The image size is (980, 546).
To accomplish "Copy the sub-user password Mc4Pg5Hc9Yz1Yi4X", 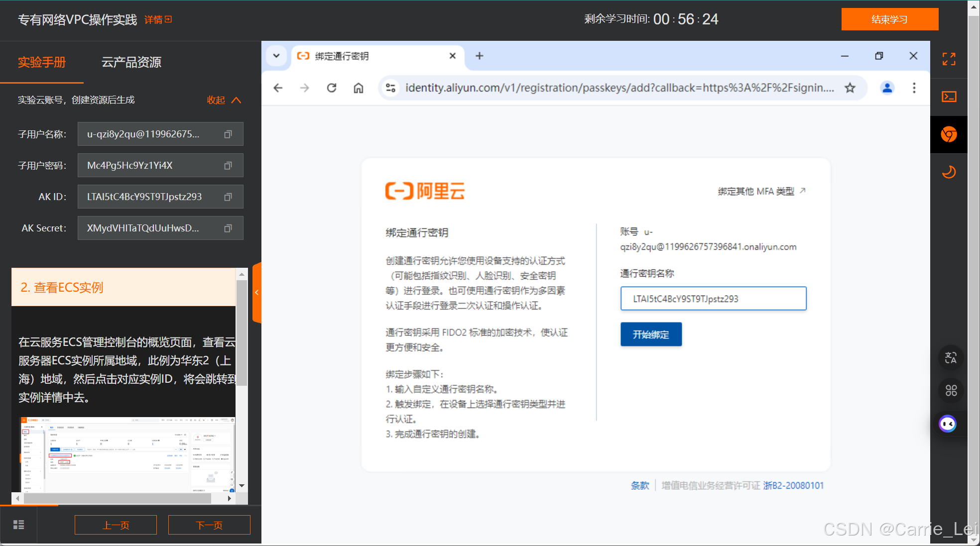I will (x=228, y=166).
